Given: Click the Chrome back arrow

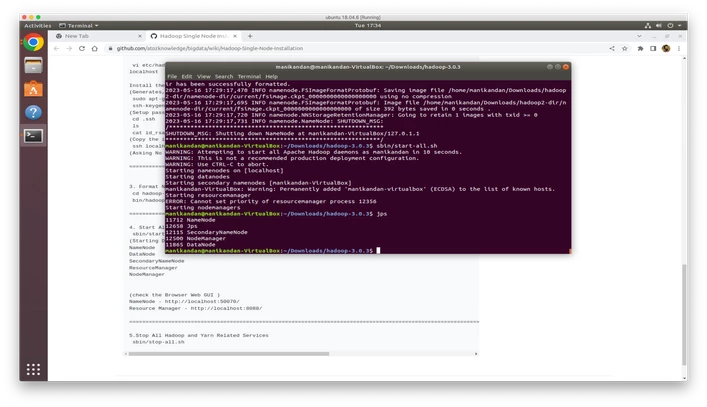Looking at the screenshot, I should pyautogui.click(x=56, y=48).
